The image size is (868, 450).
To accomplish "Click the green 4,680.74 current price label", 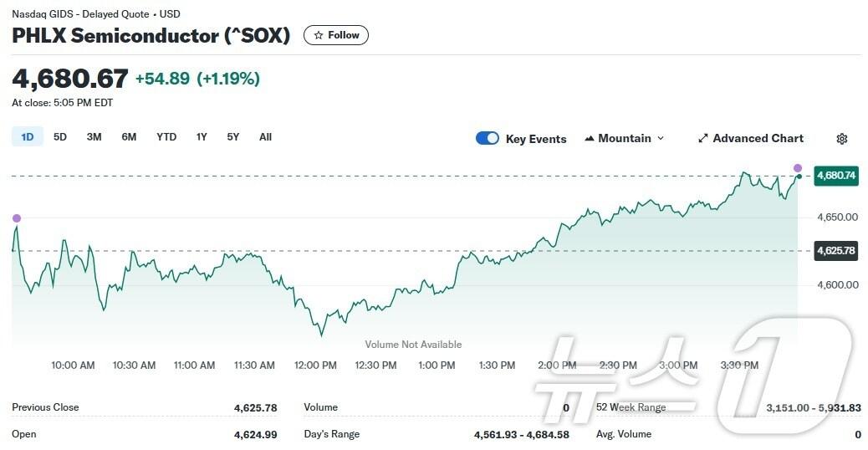I will coord(836,176).
